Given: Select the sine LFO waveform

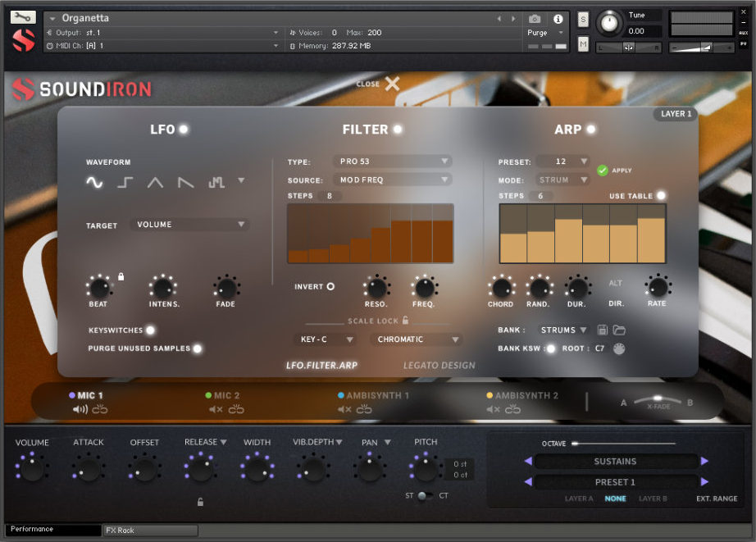Looking at the screenshot, I should coord(93,183).
